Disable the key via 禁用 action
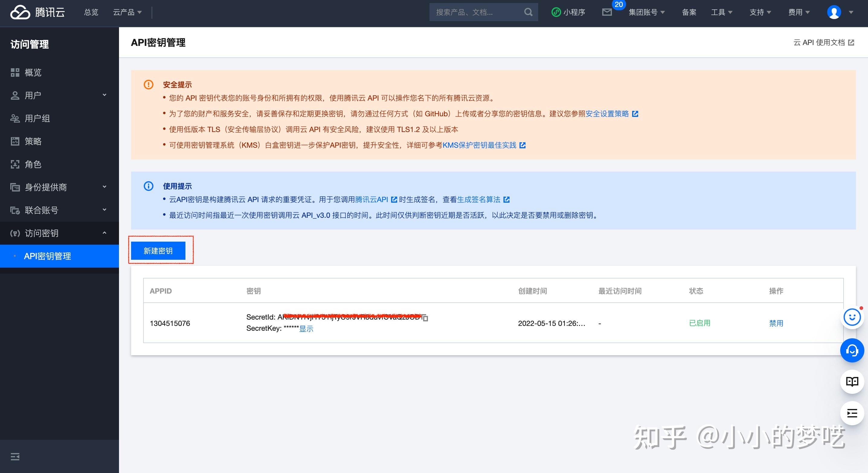The image size is (868, 473). 776,323
